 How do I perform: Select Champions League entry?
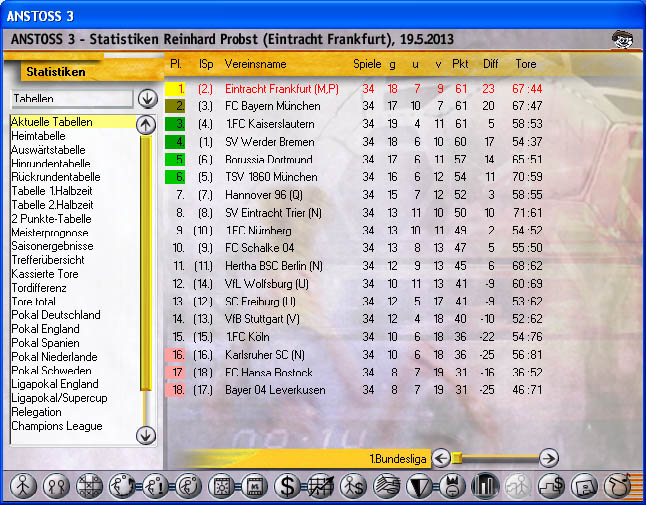(x=56, y=426)
